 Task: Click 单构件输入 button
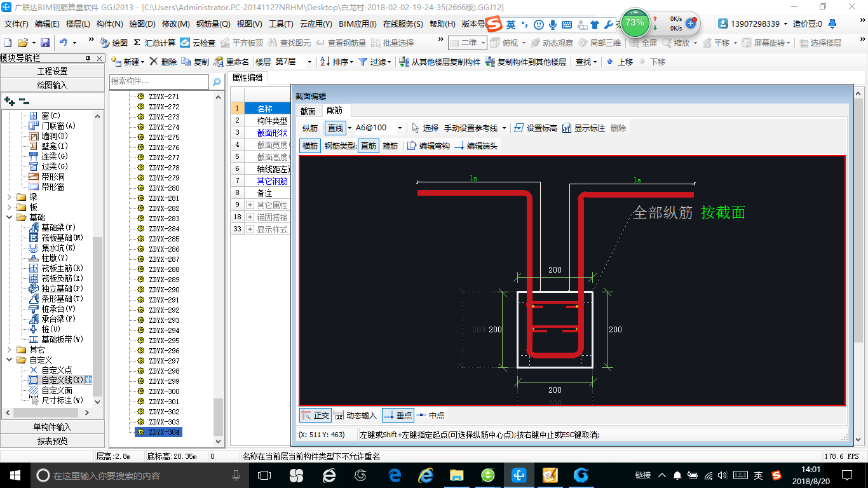[52, 427]
